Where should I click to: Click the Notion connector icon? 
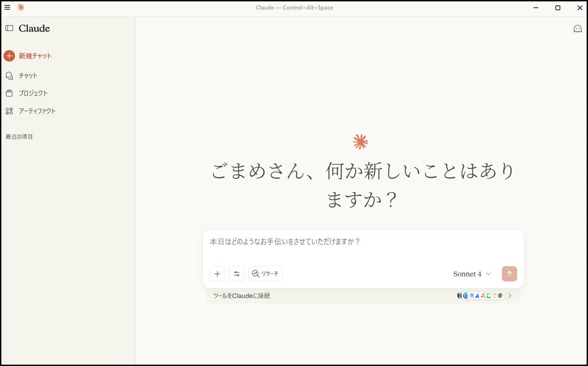pyautogui.click(x=460, y=296)
